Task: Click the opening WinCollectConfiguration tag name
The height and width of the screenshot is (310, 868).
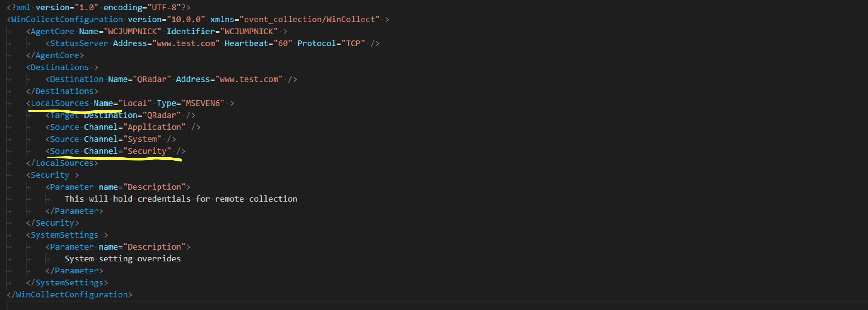Action: click(67, 20)
